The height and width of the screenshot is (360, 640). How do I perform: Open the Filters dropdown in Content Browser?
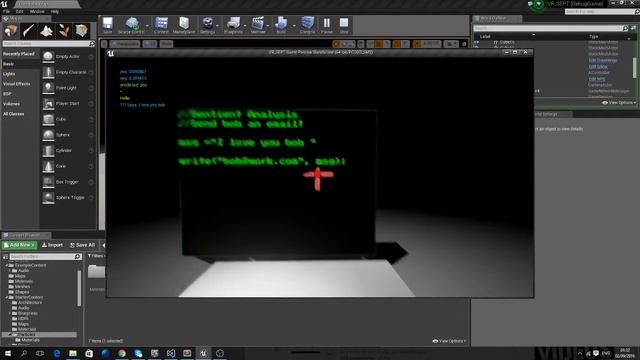[x=96, y=256]
